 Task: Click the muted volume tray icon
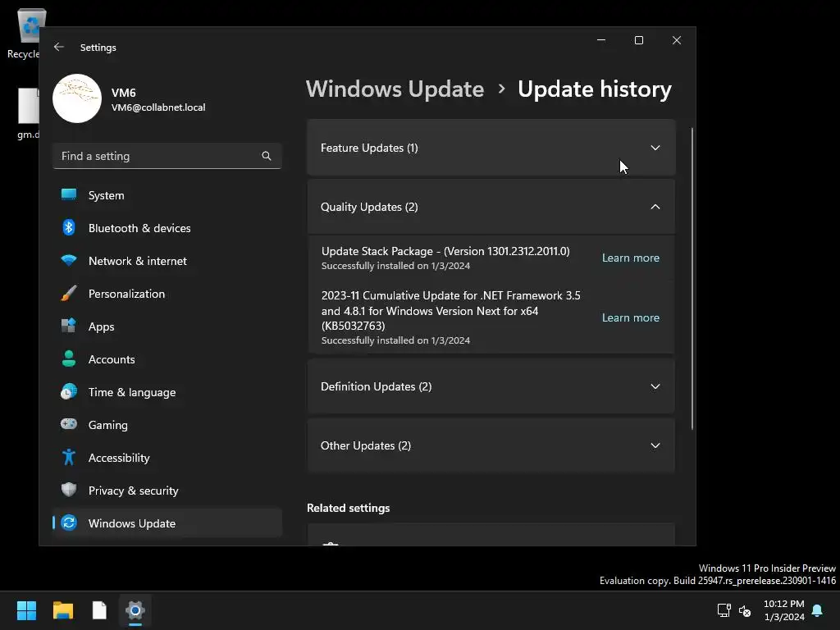745,610
